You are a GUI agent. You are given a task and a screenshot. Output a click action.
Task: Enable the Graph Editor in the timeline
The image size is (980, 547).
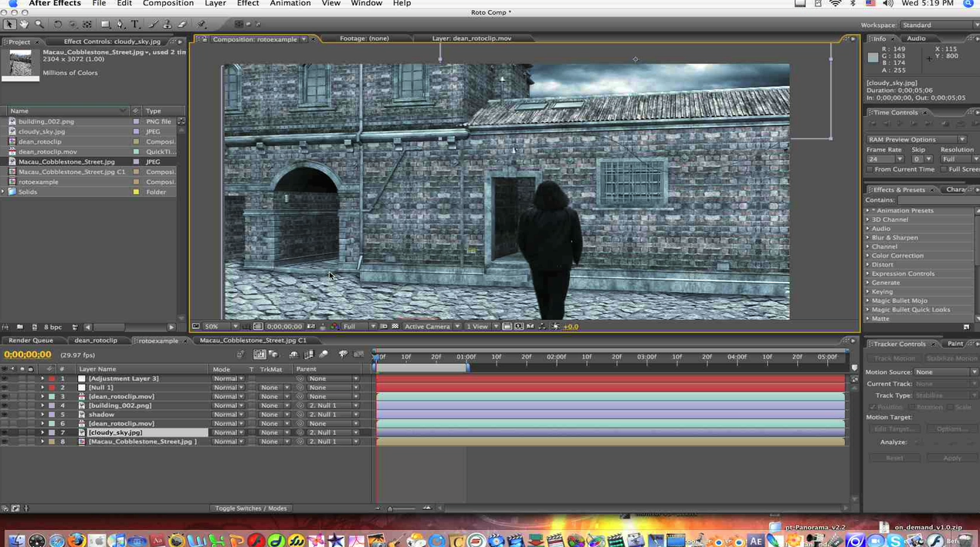(x=357, y=354)
